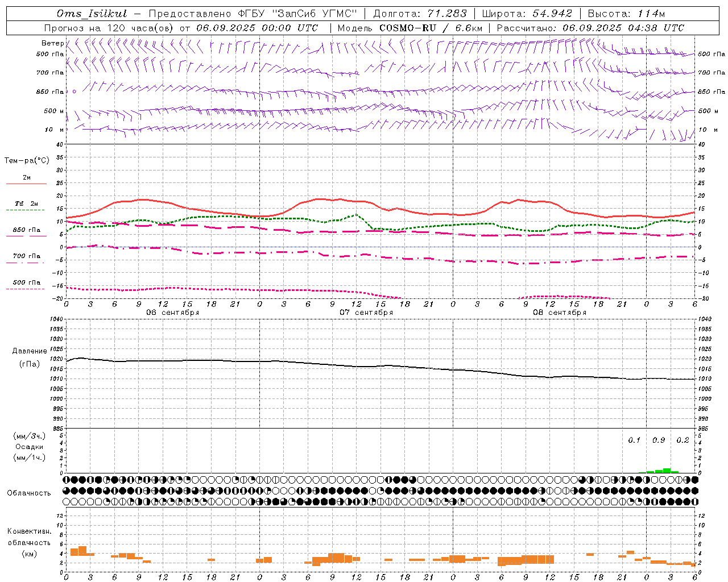
Task: Click the Облачность row label
Action: point(29,493)
